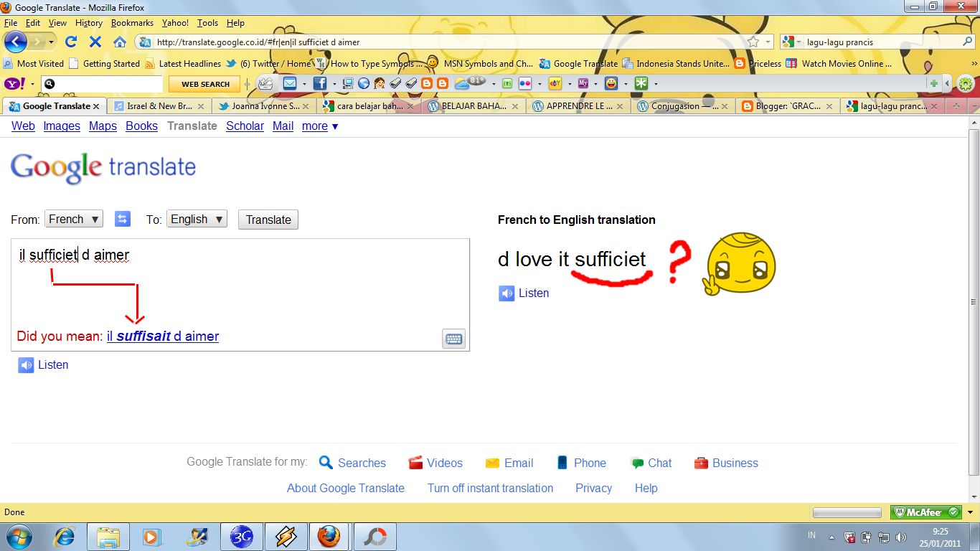Open Windows Media Player from taskbar
The width and height of the screenshot is (980, 551).
[x=151, y=537]
